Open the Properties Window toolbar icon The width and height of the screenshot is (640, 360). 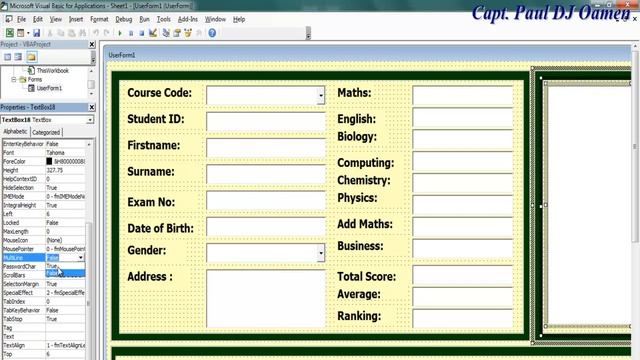click(177, 33)
